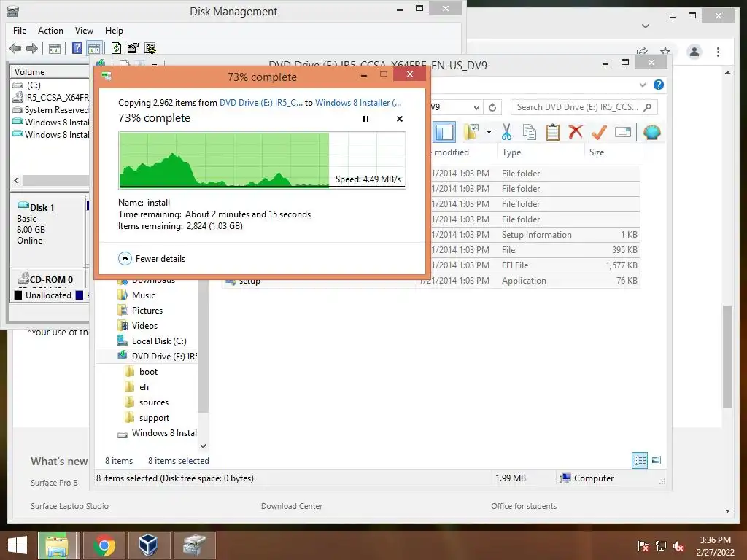Cancel the copy with the small X

pyautogui.click(x=400, y=119)
